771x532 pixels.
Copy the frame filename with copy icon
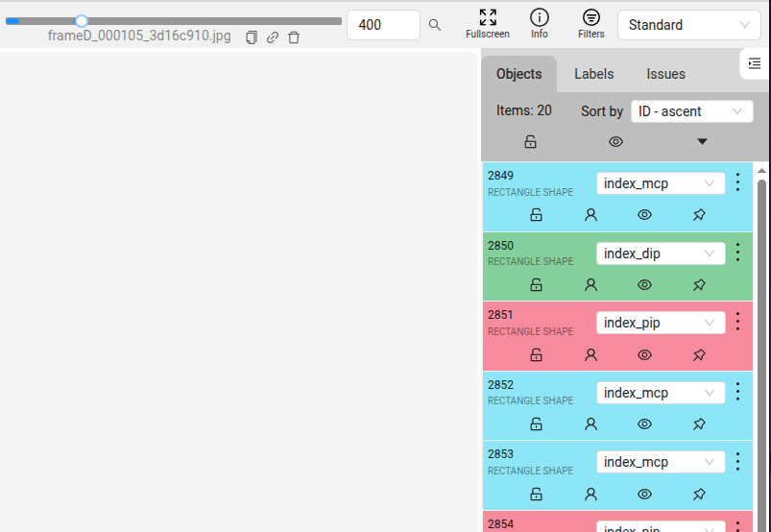[252, 37]
